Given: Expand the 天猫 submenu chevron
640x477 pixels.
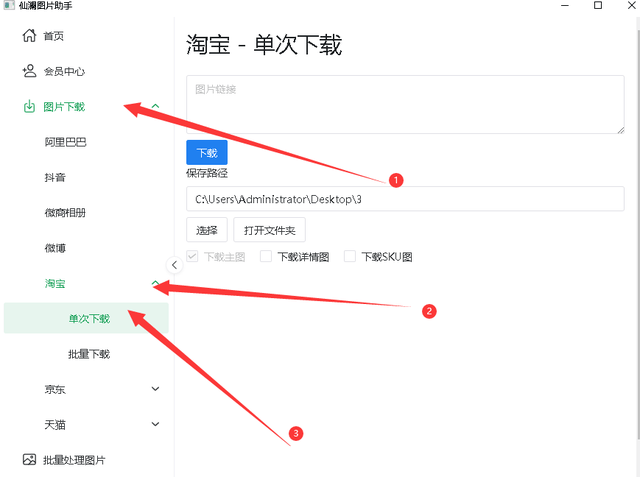Looking at the screenshot, I should pos(156,424).
